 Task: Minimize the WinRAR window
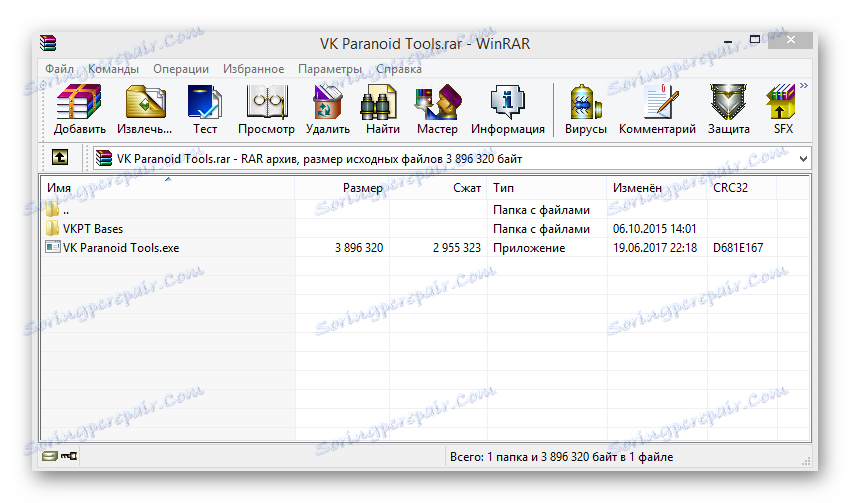click(x=727, y=41)
